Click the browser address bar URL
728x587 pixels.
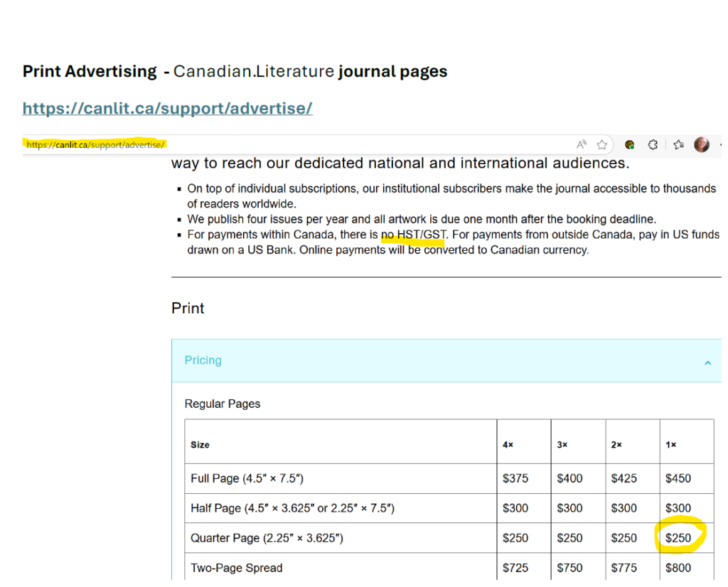click(95, 145)
